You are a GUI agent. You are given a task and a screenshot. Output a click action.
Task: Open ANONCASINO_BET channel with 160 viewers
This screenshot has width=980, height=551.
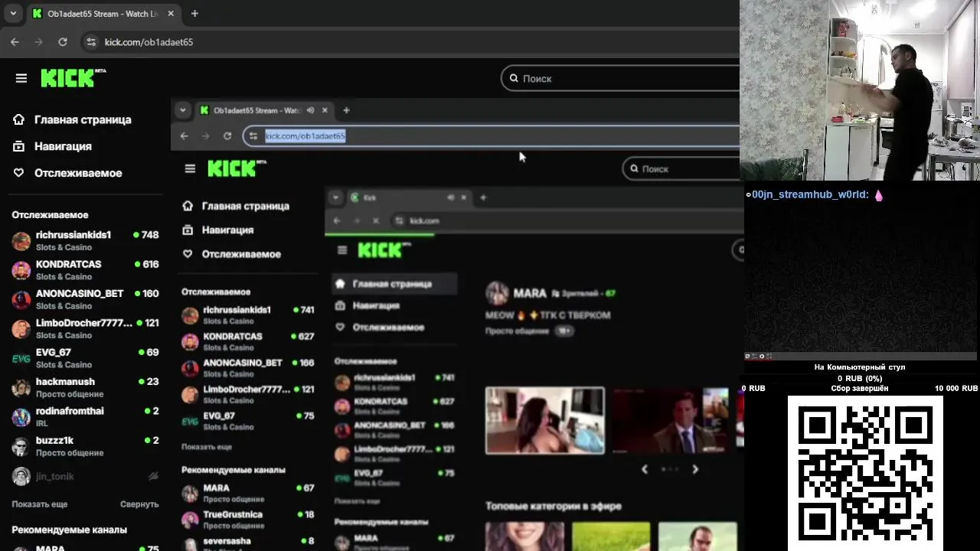(x=85, y=299)
